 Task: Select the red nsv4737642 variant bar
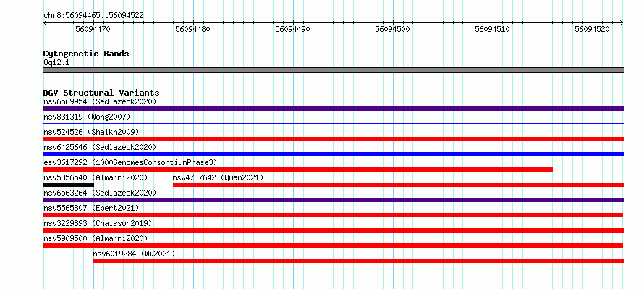point(399,185)
